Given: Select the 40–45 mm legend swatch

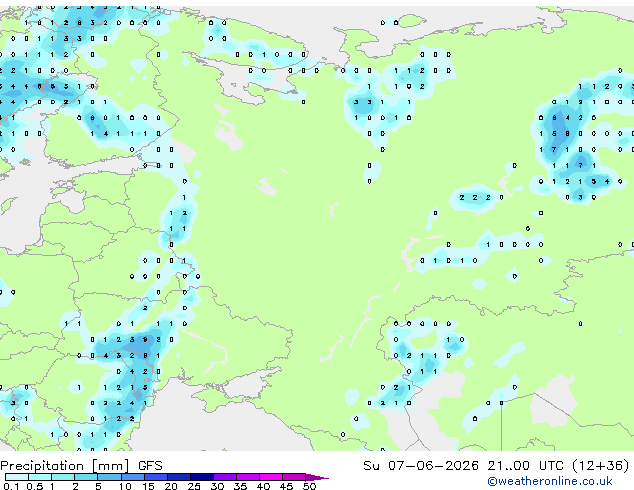Looking at the screenshot, I should (271, 477).
